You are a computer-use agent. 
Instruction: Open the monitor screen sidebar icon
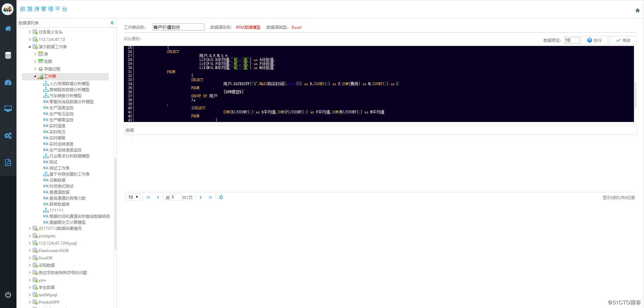[8, 109]
